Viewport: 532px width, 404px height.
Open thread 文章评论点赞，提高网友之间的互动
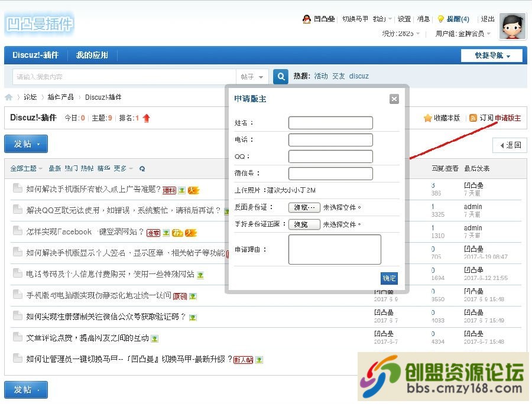[x=87, y=338]
